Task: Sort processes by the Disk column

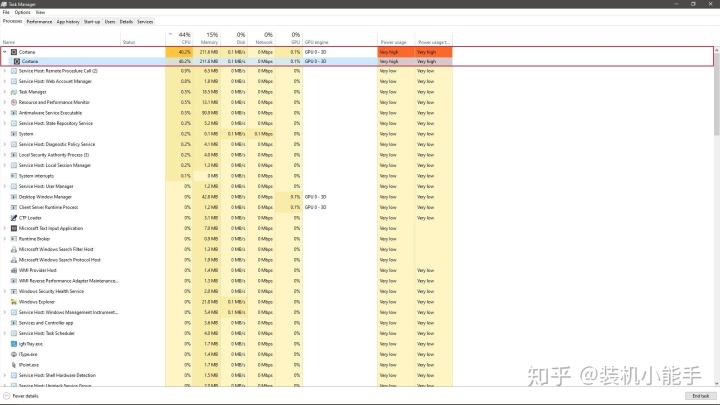Action: [x=234, y=38]
